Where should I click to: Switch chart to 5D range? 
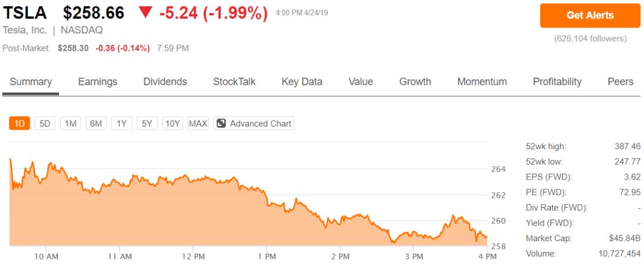pos(45,124)
